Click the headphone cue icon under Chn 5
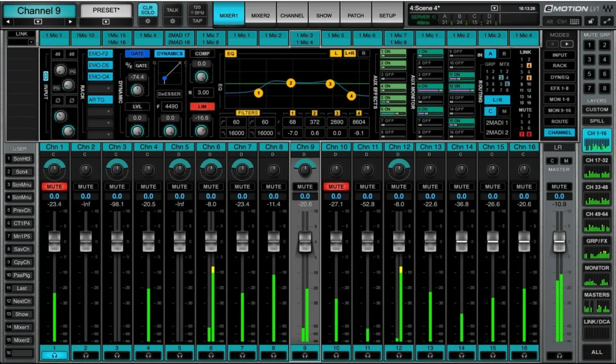Screen dimensions: 616x364 (180, 355)
